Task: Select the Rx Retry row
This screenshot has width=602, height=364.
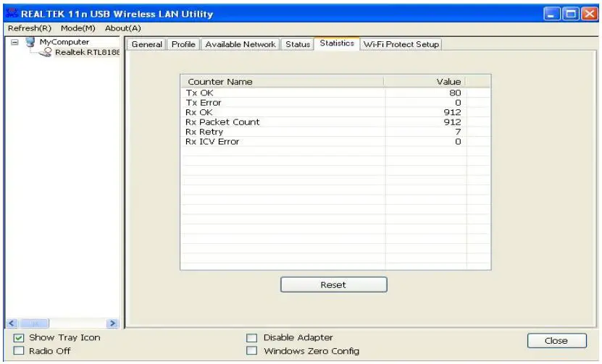Action: pos(335,132)
